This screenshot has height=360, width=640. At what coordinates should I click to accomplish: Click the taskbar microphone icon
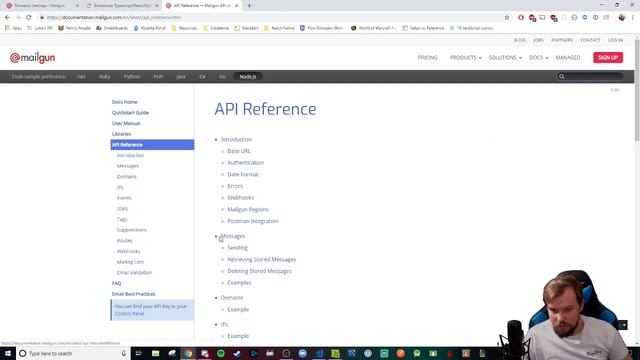(x=124, y=353)
